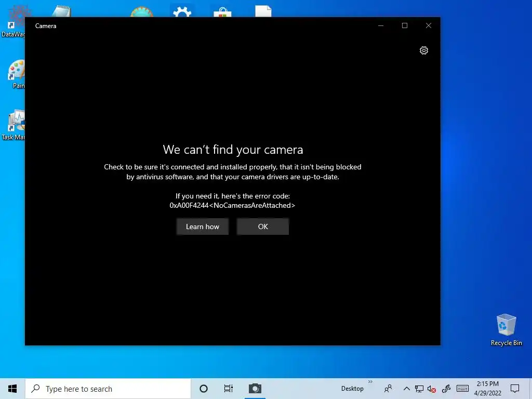Select Camera app icon in taskbar
The height and width of the screenshot is (399, 532).
255,389
